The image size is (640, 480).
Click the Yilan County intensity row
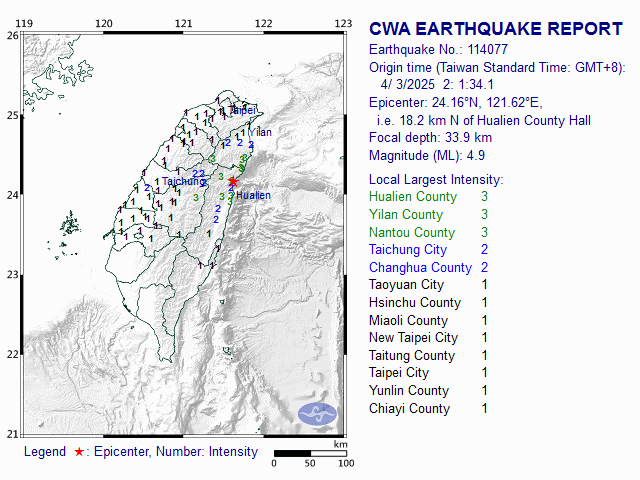429,215
